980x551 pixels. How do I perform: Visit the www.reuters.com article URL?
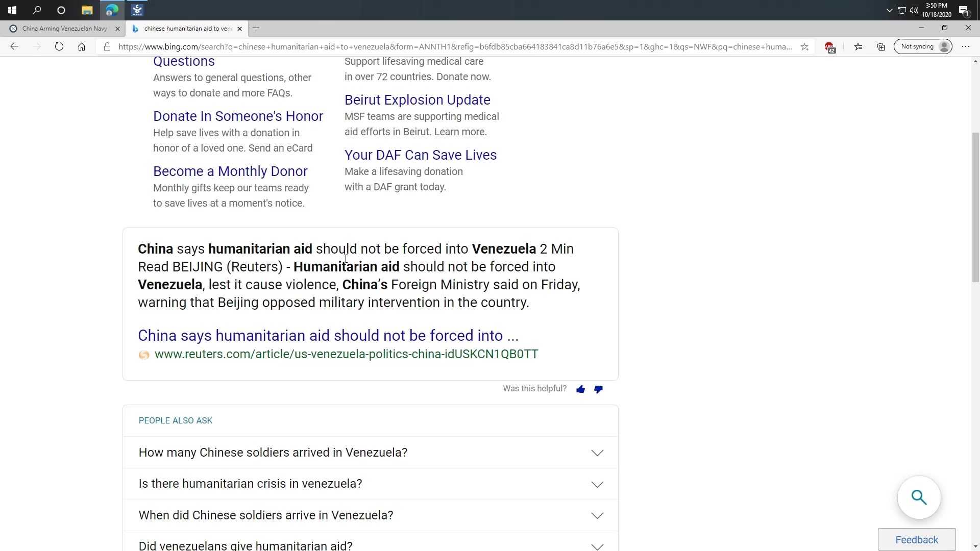click(346, 354)
